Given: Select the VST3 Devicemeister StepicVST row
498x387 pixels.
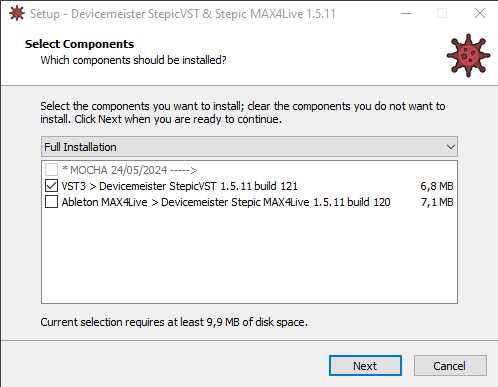Looking at the screenshot, I should tap(249, 186).
